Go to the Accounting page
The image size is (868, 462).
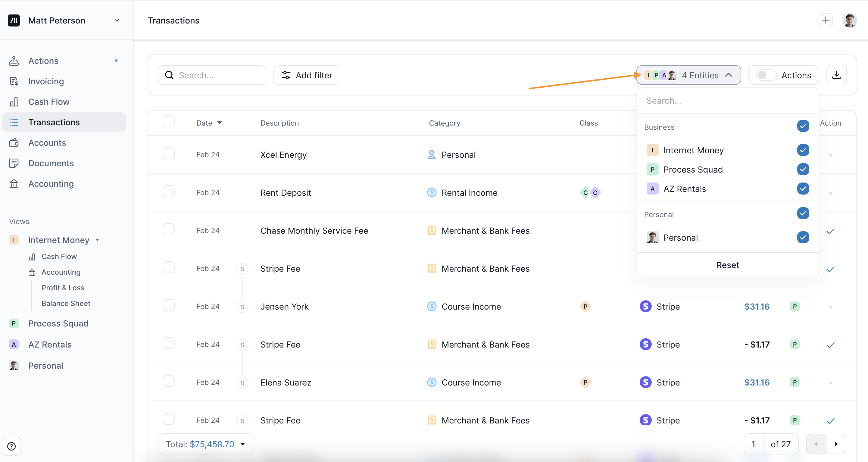tap(51, 184)
